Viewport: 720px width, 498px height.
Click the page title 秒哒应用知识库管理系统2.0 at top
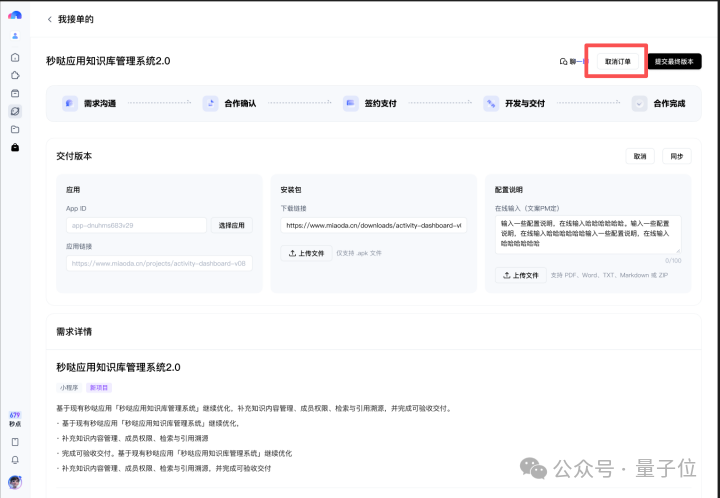coord(108,61)
